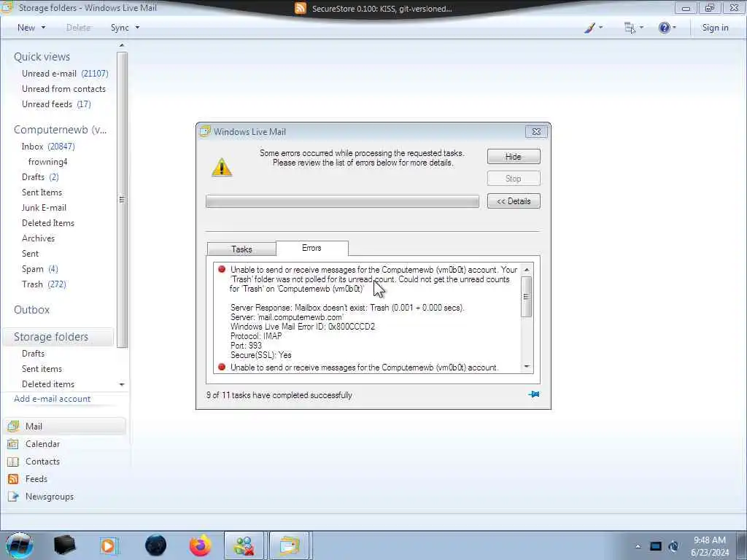Select the second red error bullet icon

(x=222, y=367)
